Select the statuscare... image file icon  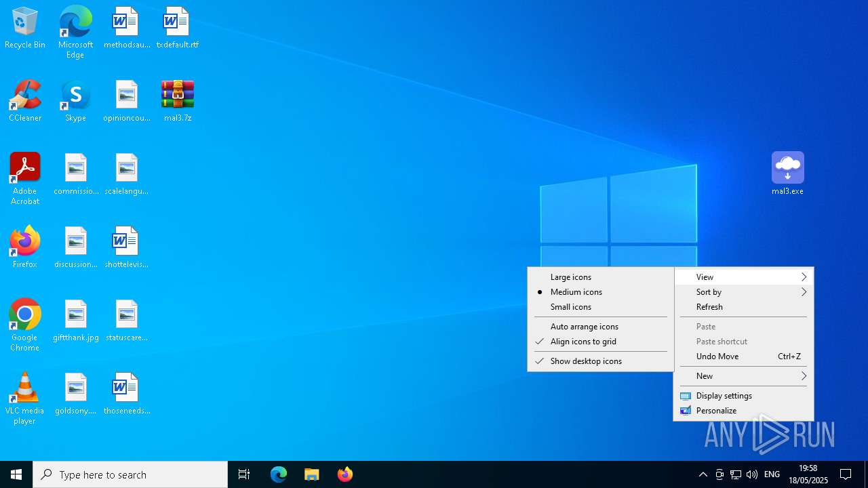(126, 321)
